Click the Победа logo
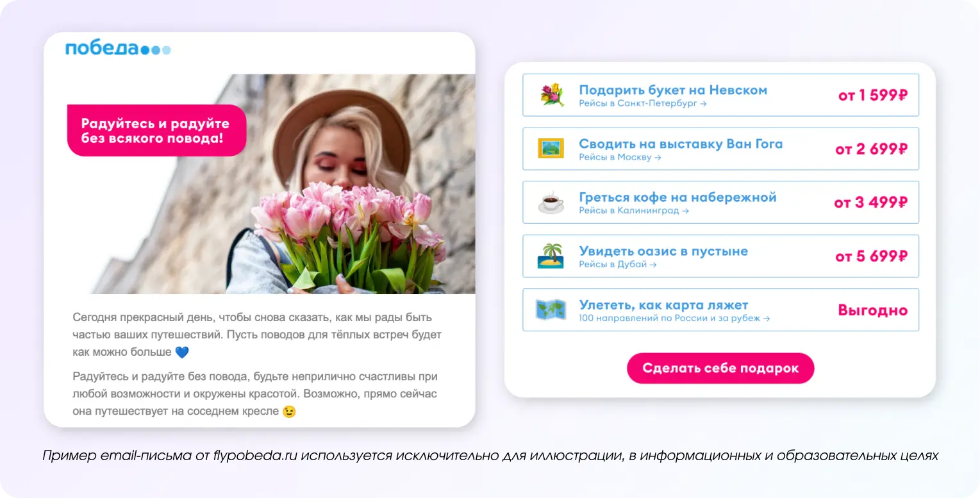This screenshot has width=980, height=498. (x=118, y=49)
